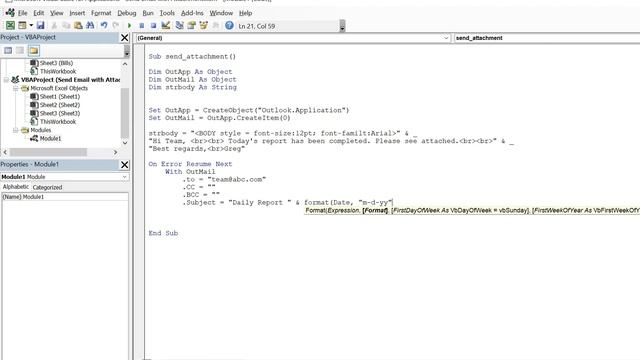
Task: Click the (Name) Module1 property row
Action: tap(65, 197)
